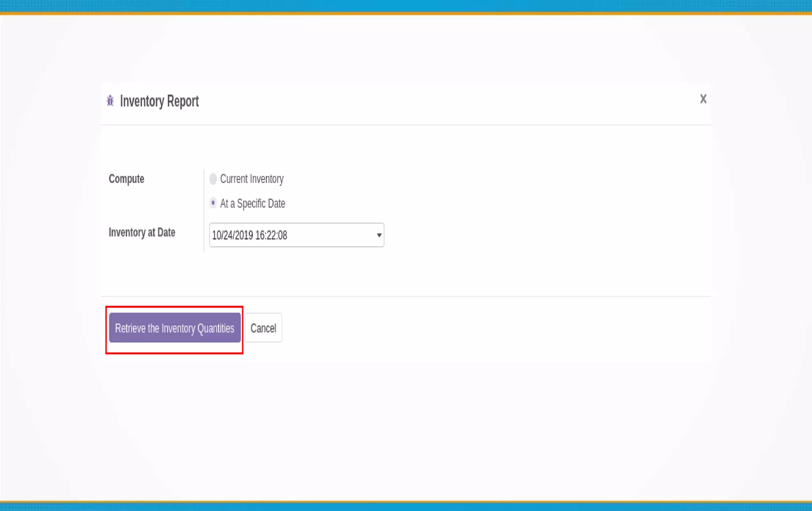Select the At a Specific Date radio button
812x511 pixels.
pos(213,203)
